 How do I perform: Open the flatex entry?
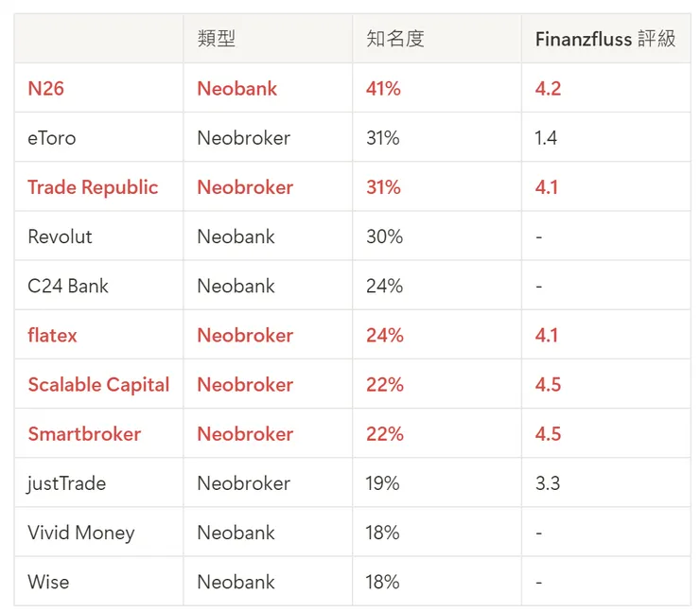[53, 335]
